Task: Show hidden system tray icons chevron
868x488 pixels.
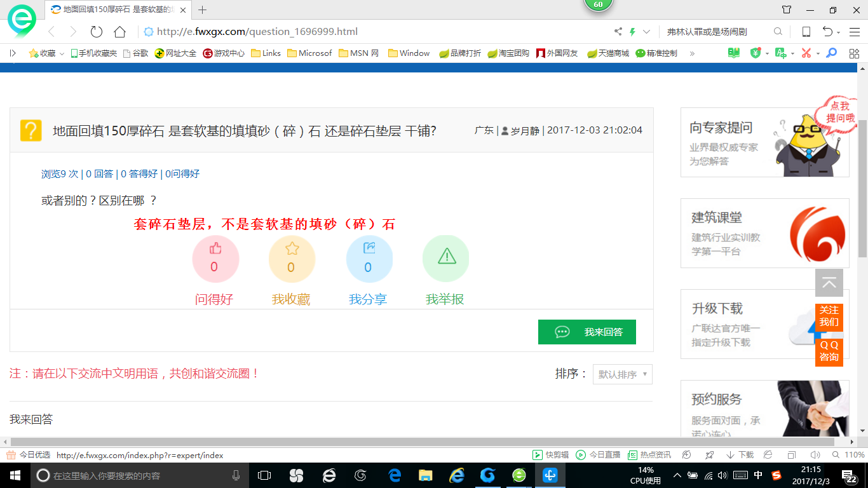Action: (x=677, y=475)
